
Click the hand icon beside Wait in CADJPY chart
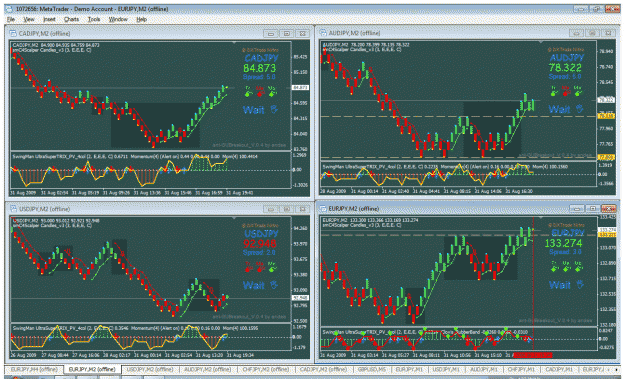point(274,109)
